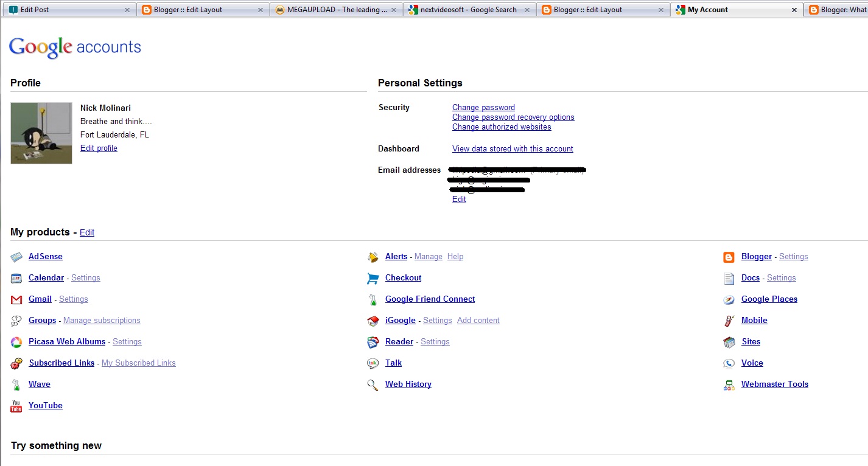Click the profile picture thumbnail
Screen dimensions: 868x466
click(41, 133)
